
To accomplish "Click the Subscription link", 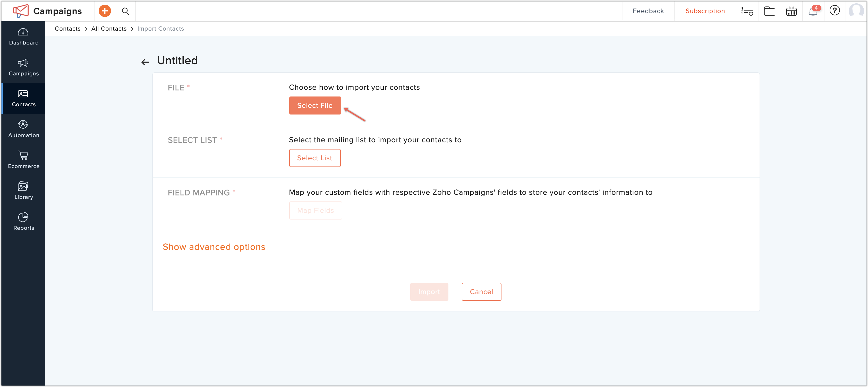I will tap(705, 11).
